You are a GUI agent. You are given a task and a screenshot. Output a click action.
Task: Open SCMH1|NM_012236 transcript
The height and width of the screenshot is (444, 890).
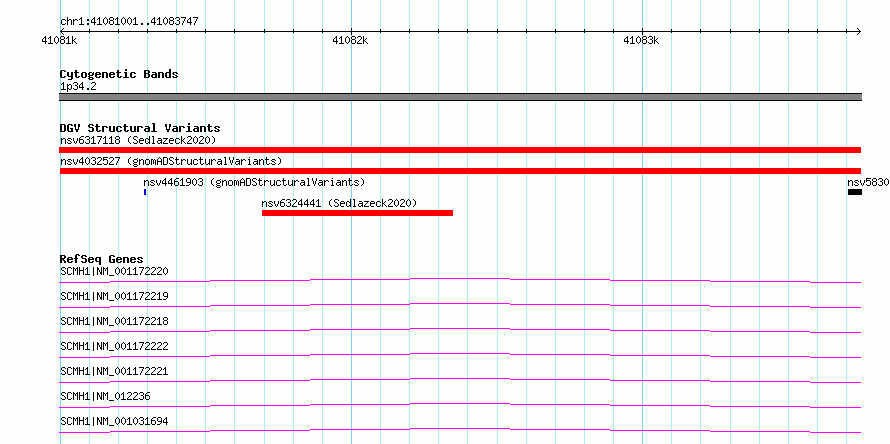[x=106, y=396]
